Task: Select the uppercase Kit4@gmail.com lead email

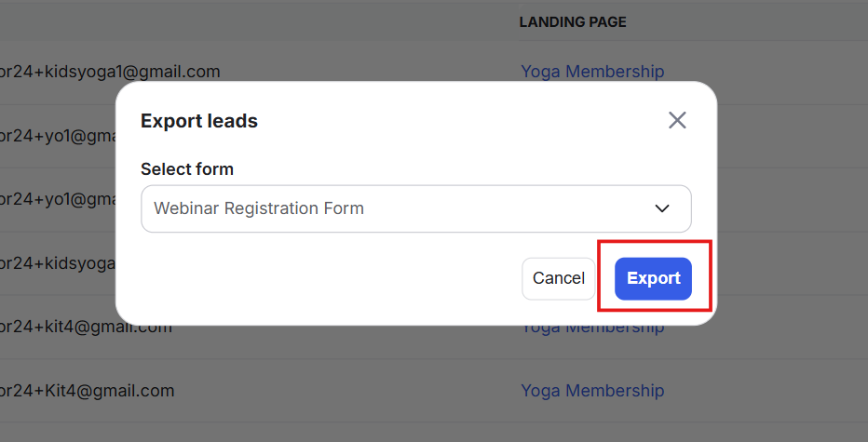Action: pyautogui.click(x=88, y=391)
